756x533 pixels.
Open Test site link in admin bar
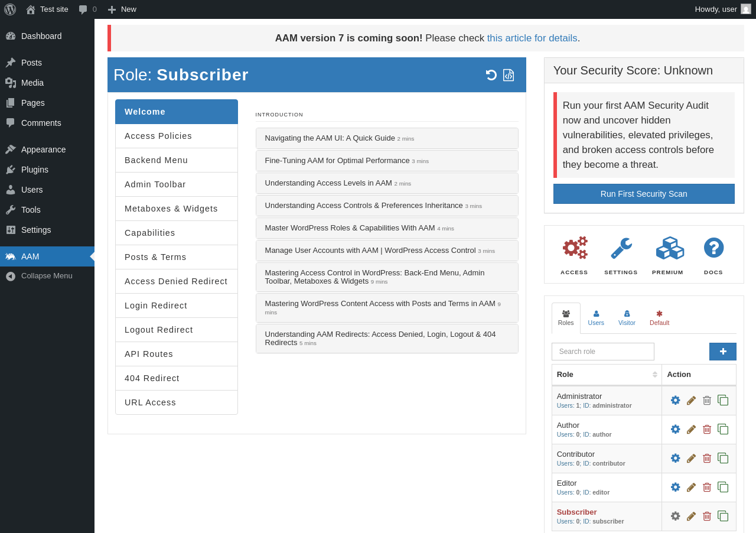[47, 9]
